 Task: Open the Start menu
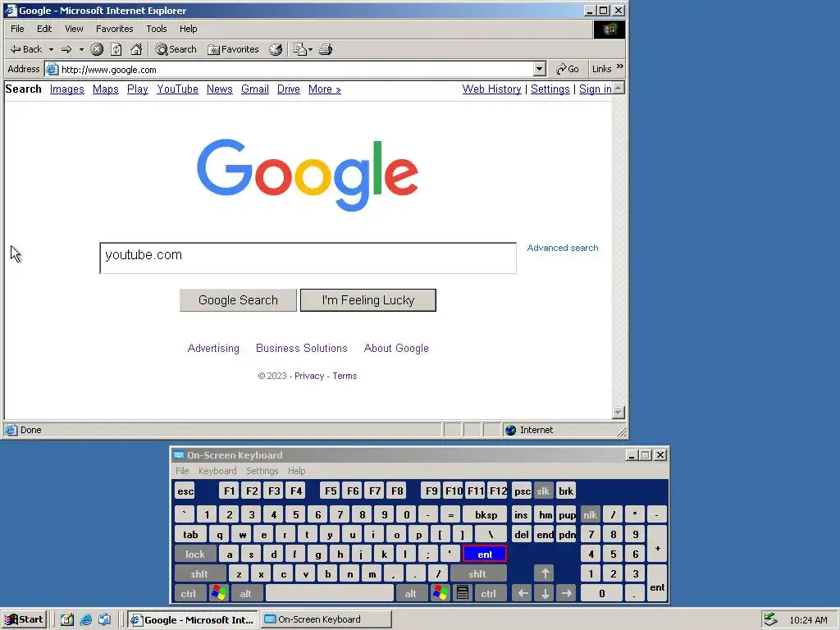[x=24, y=619]
